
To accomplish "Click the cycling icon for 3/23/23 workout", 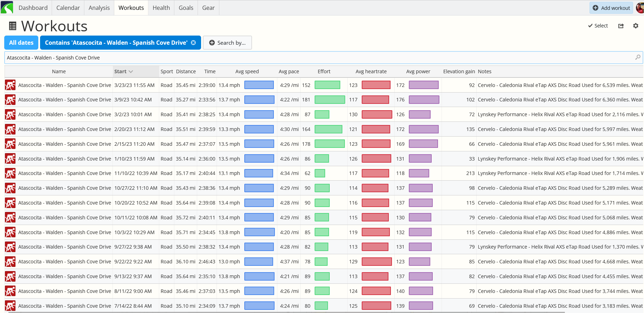I will [x=10, y=85].
